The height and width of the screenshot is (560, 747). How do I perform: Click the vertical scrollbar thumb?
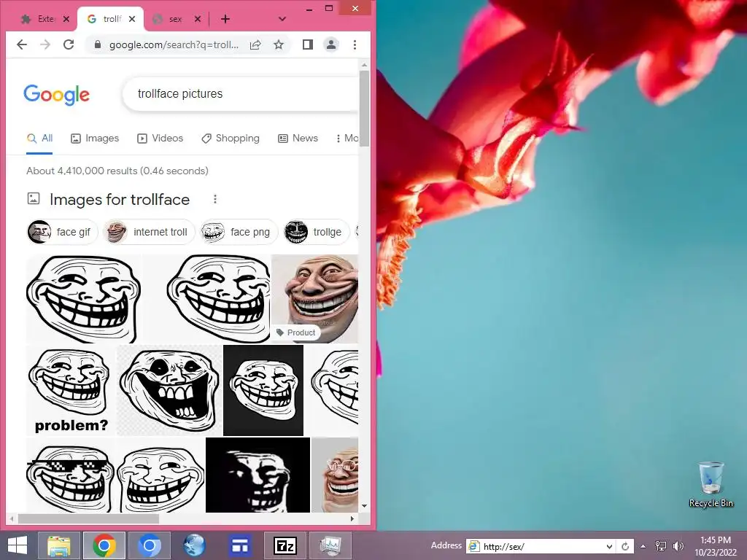pyautogui.click(x=365, y=108)
